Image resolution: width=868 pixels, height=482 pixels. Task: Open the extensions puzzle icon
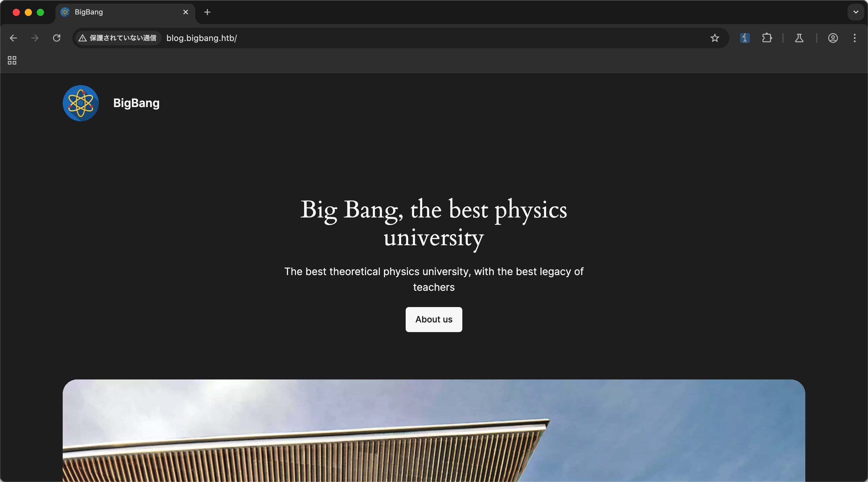coord(766,38)
